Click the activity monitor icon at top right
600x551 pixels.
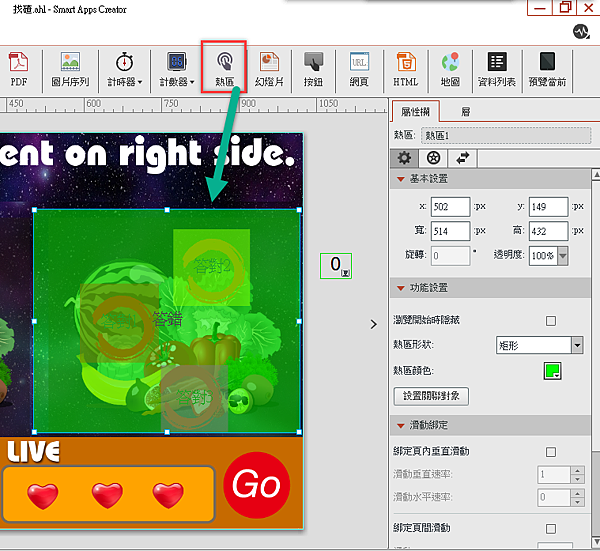581,31
